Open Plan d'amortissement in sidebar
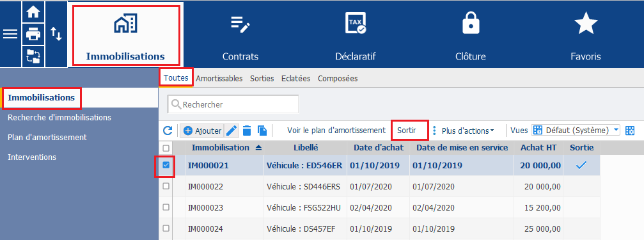The image size is (644, 240). 47,137
